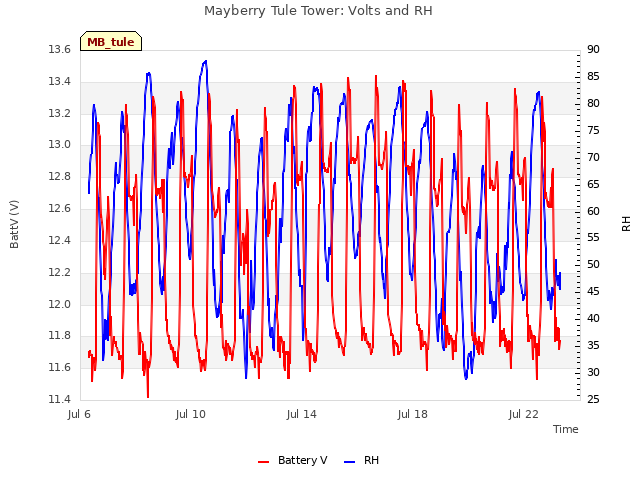Click the 25 right axis value
The width and height of the screenshot is (640, 480).
593,399
